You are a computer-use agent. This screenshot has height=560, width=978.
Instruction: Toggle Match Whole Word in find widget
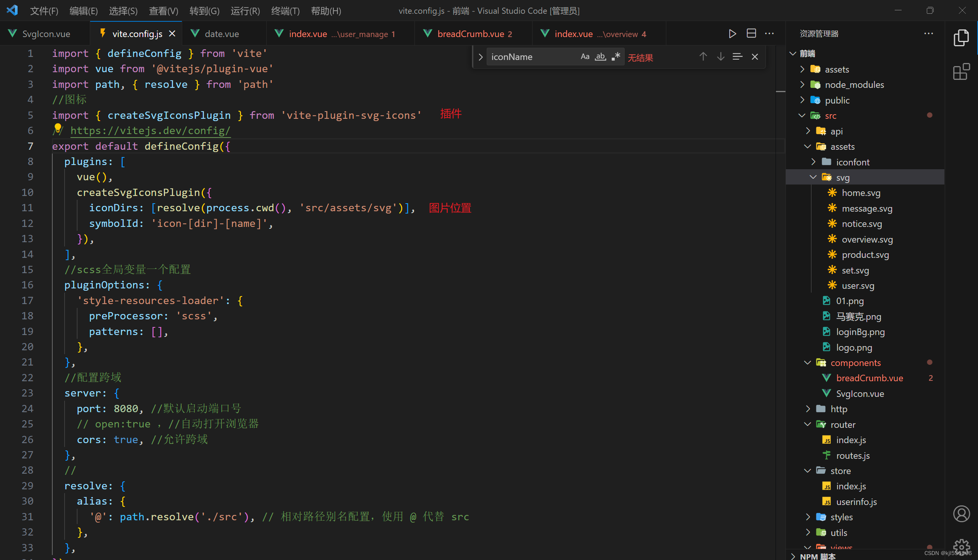(x=600, y=57)
